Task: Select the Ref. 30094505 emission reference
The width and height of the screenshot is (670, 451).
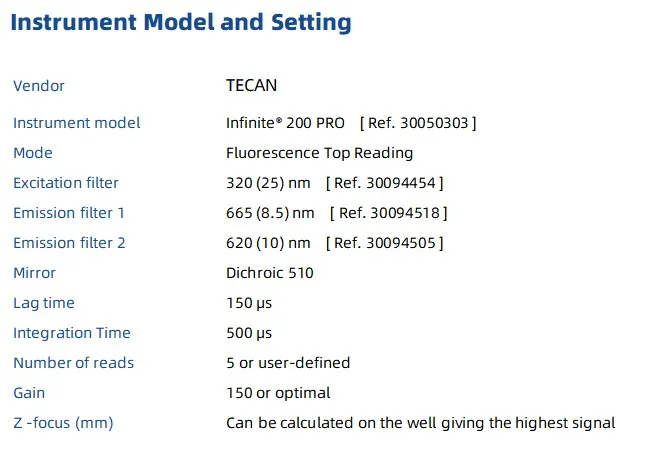Action: pyautogui.click(x=385, y=243)
